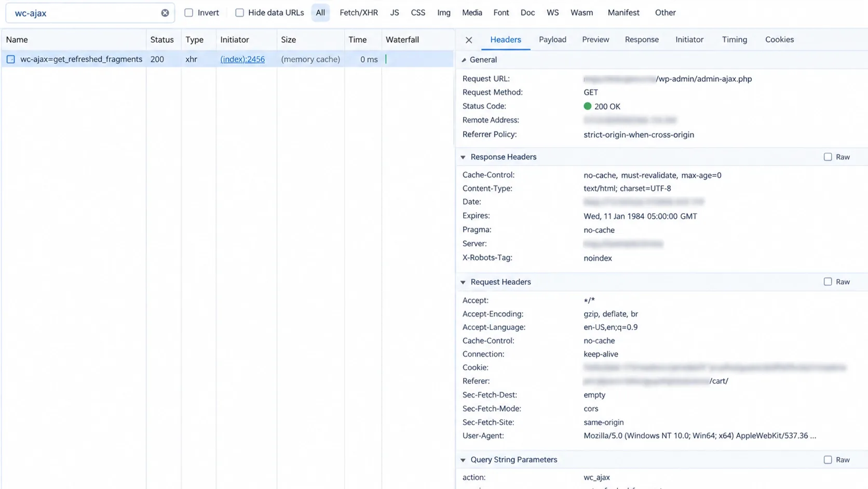
Task: Filter requests by JS type
Action: click(x=395, y=12)
